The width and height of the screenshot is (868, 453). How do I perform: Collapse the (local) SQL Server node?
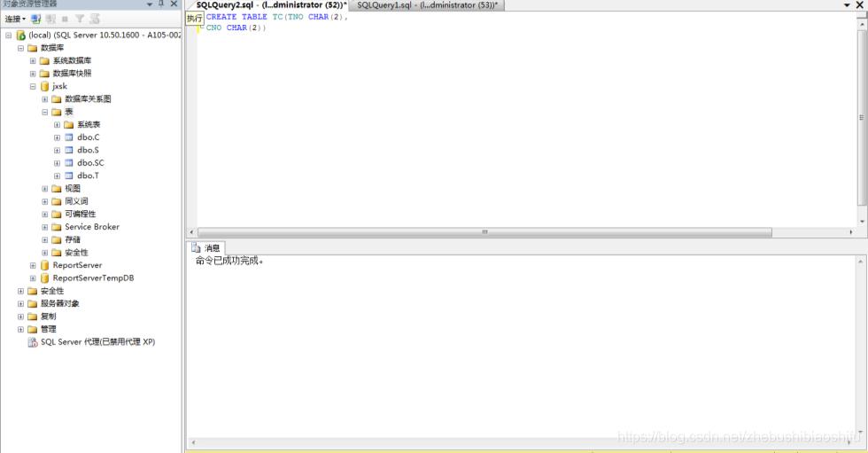8,35
